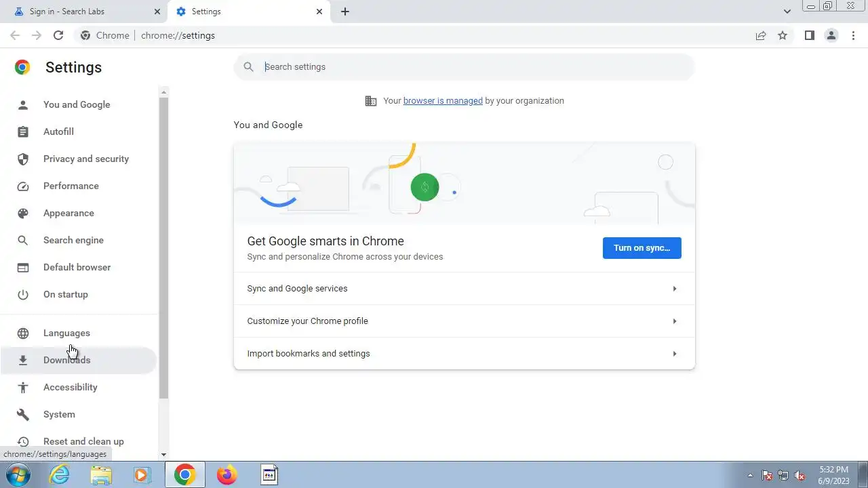868x488 pixels.
Task: Click the Appearance palette icon
Action: click(x=23, y=213)
